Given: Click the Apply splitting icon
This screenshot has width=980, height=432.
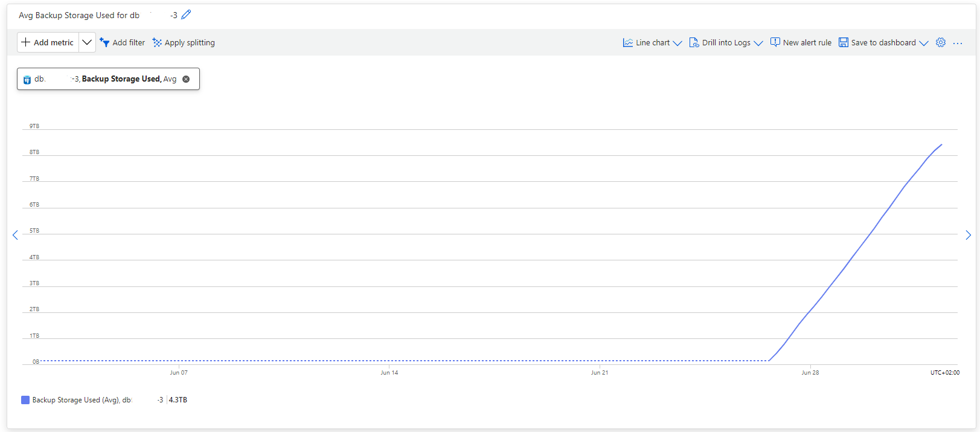Looking at the screenshot, I should pyautogui.click(x=157, y=42).
